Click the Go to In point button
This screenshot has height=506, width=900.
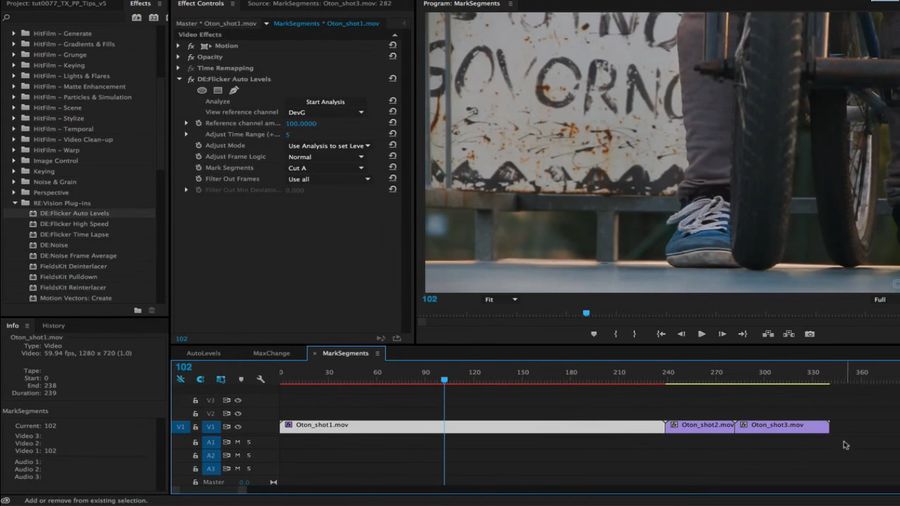tap(661, 334)
